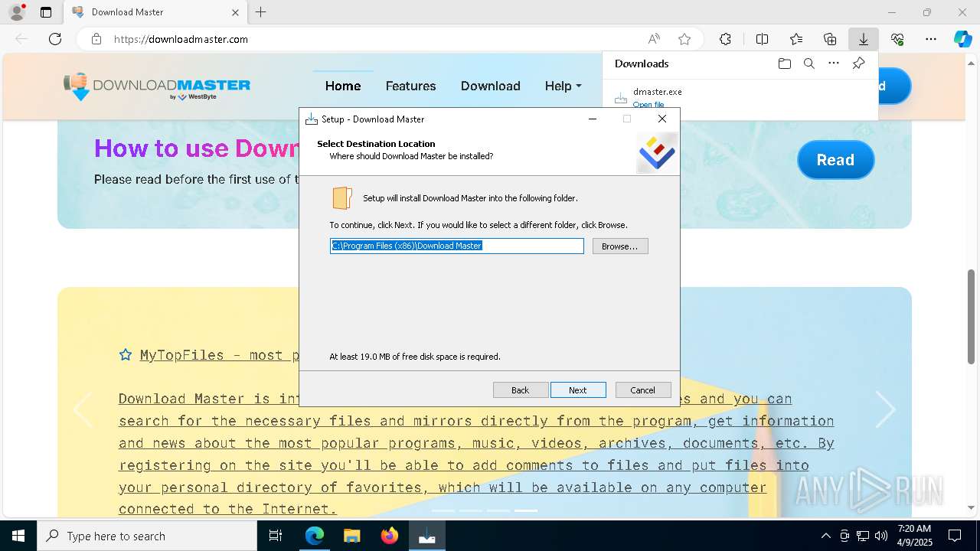Click the taskbar search box
The height and width of the screenshot is (551, 980).
147,536
